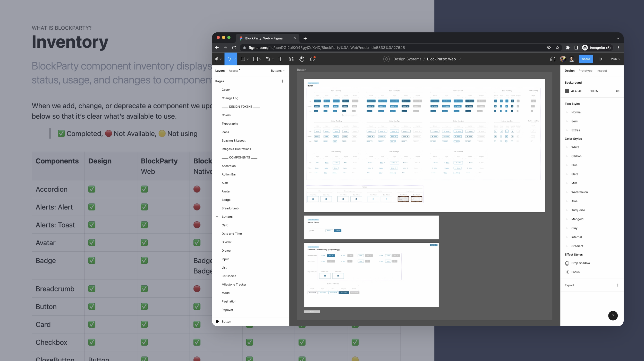Click the headphones audio icon

pyautogui.click(x=553, y=59)
